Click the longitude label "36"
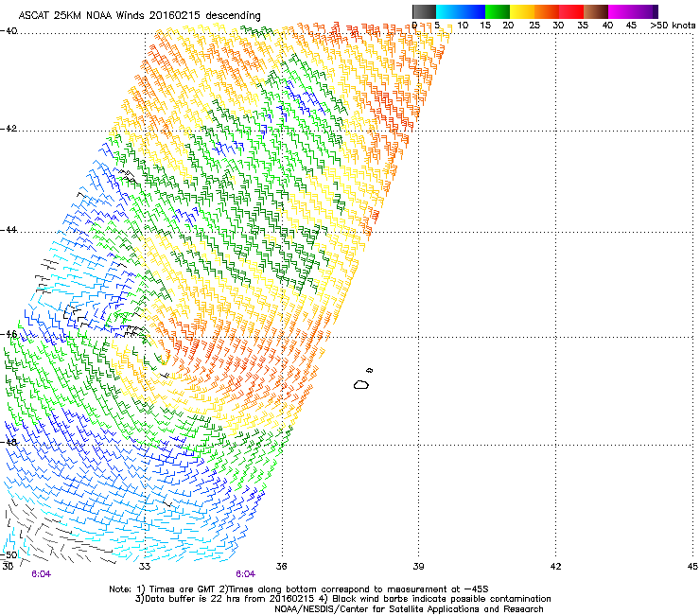Screen dimensions: 700x615 (281, 567)
